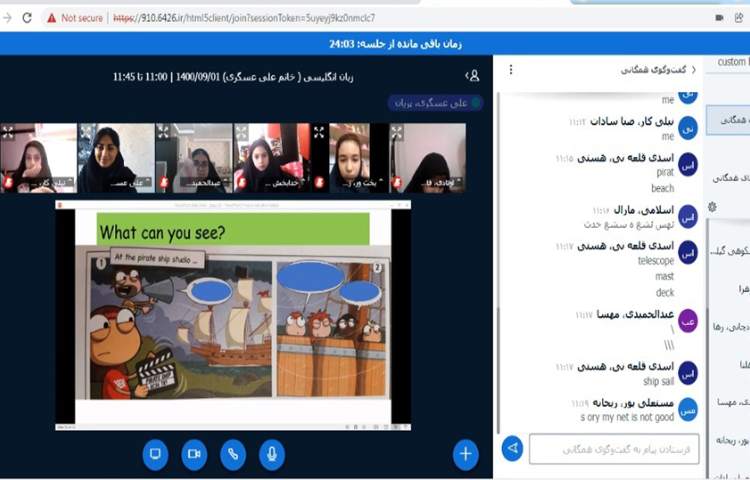Select user رها in the right users list
Viewport: 750px width, 480px height.
732,327
